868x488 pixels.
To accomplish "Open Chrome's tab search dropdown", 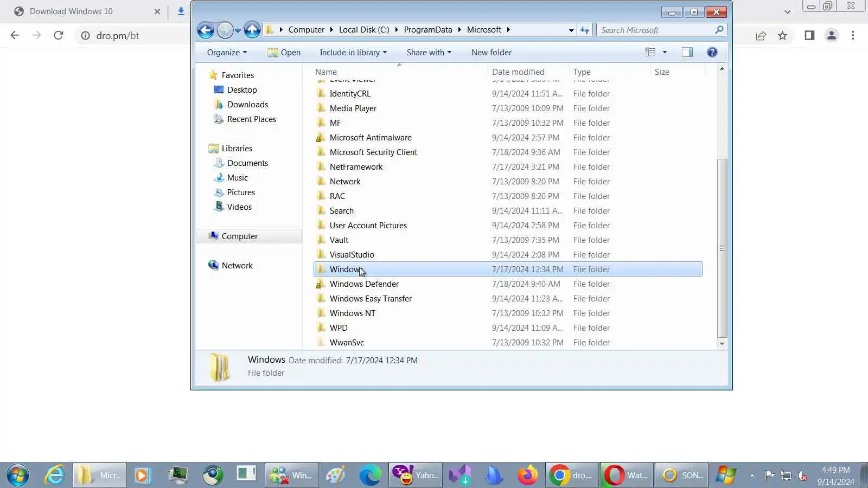I will [x=787, y=11].
